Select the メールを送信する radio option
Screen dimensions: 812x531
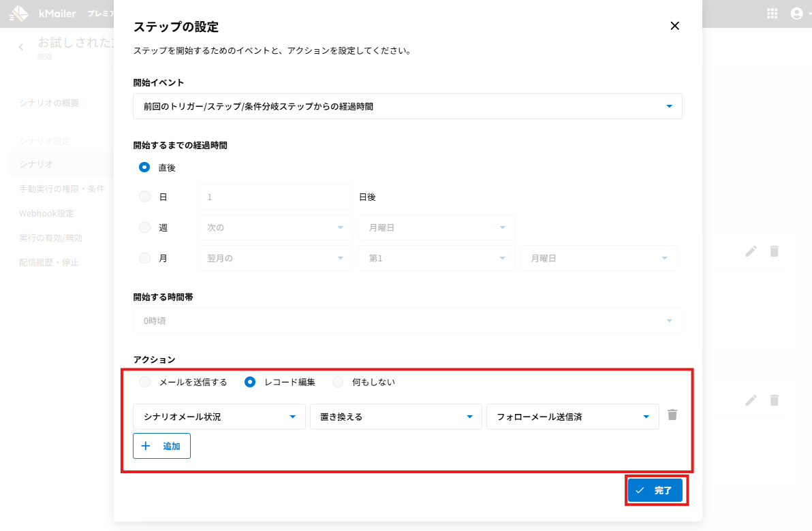pyautogui.click(x=144, y=382)
